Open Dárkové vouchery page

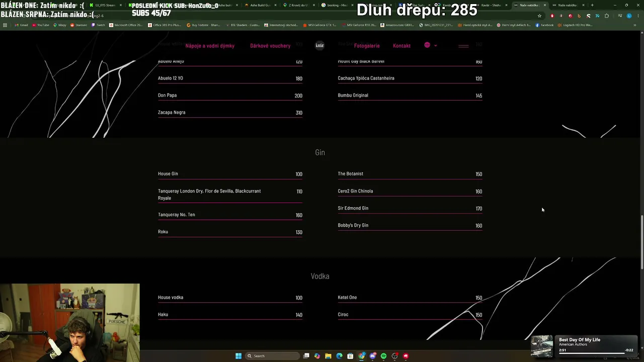point(270,46)
